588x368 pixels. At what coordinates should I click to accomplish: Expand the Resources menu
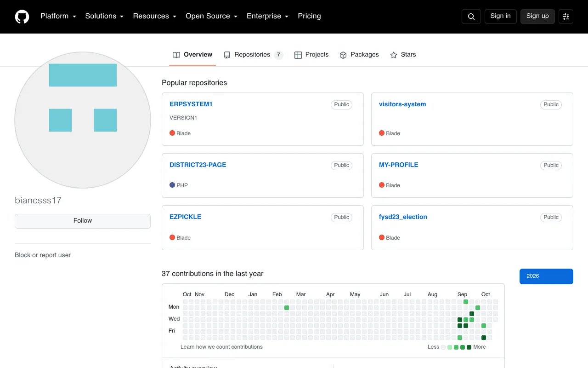click(x=155, y=16)
